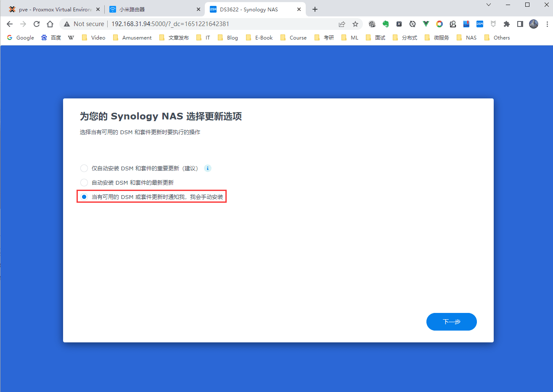
Task: Open the Amusement bookmark folder
Action: coord(132,38)
